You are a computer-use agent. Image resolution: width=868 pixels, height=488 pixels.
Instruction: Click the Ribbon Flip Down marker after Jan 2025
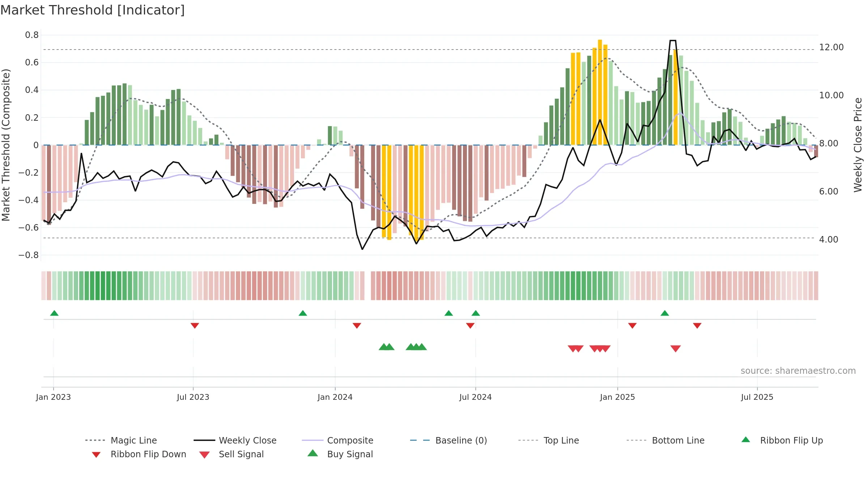pyautogui.click(x=632, y=326)
